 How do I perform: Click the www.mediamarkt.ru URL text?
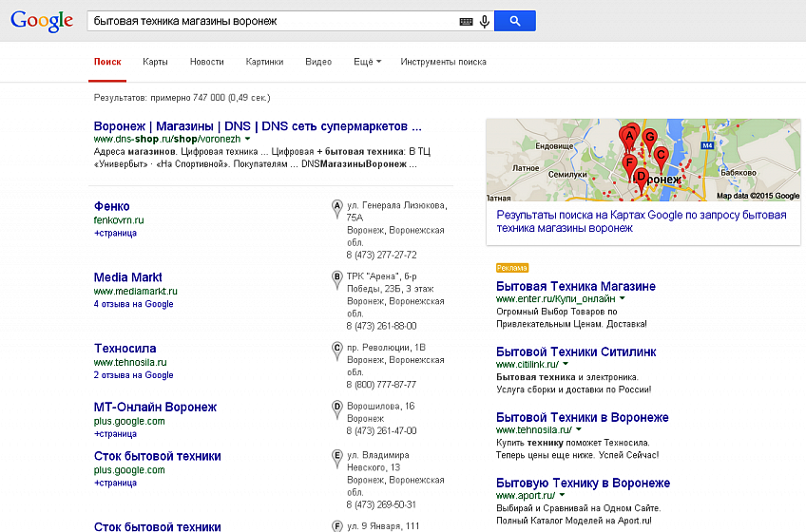(135, 291)
